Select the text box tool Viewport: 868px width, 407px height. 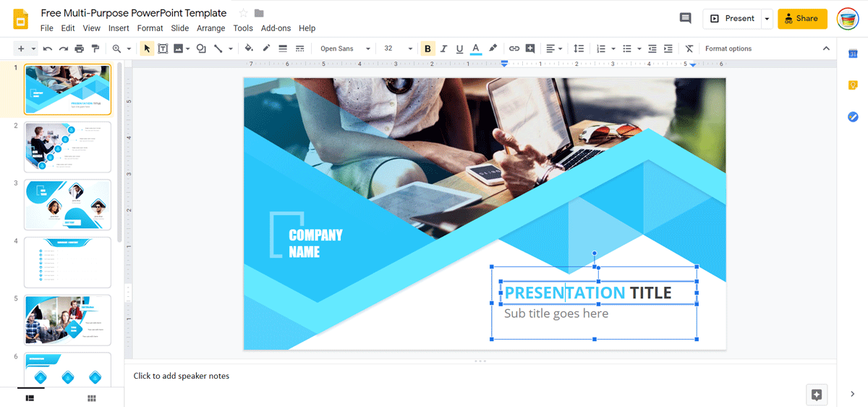[163, 49]
